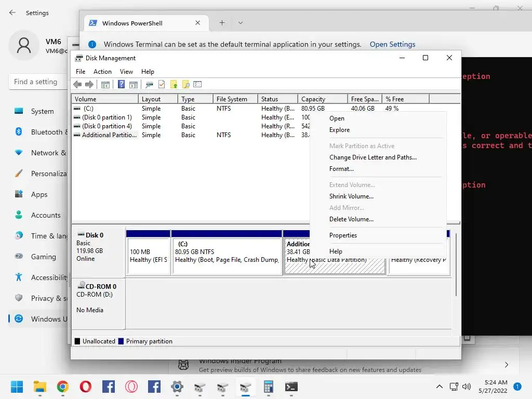Open Opera GX outlined icon on taskbar
This screenshot has width=532, height=399.
pos(131,387)
